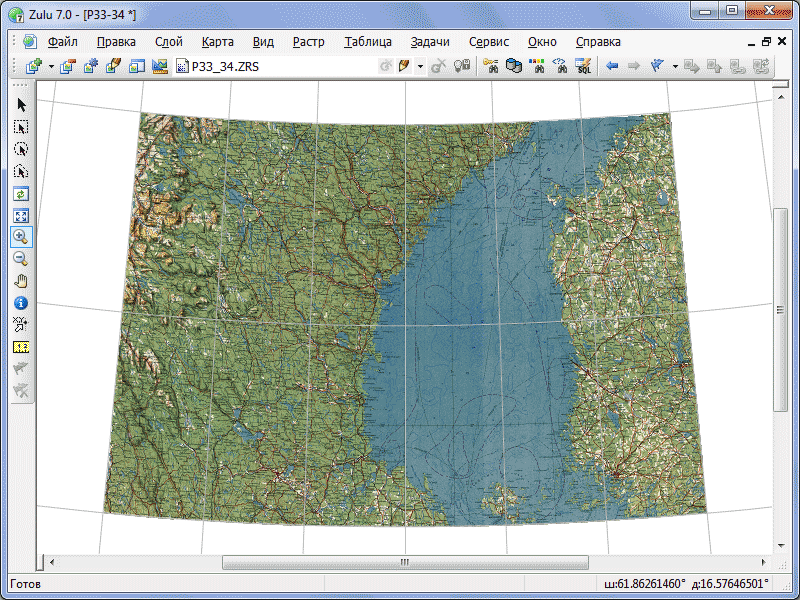Viewport: 800px width, 600px height.
Task: Click the fit whole map button
Action: (21, 215)
